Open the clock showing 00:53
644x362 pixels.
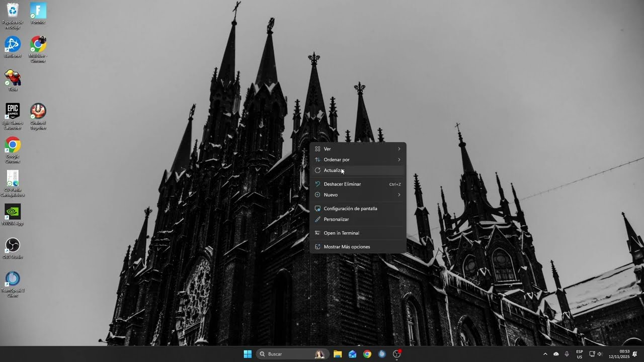[619, 354]
